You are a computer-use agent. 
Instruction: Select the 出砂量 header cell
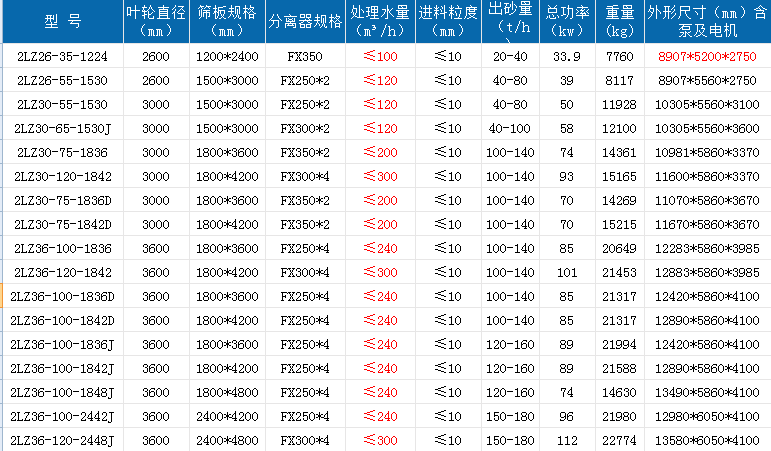click(x=510, y=21)
